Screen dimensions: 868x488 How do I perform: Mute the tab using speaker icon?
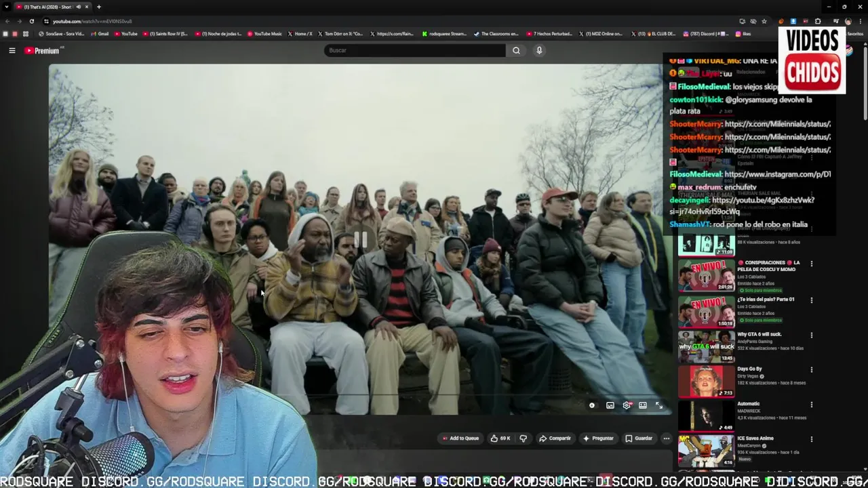pyautogui.click(x=78, y=7)
